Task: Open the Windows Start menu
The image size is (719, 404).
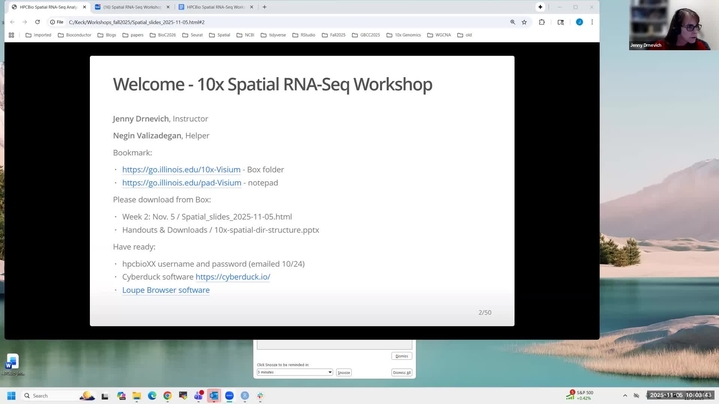Action: coord(11,396)
